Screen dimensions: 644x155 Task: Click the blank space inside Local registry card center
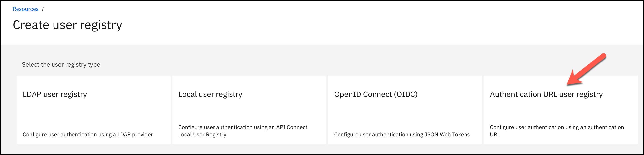pos(249,111)
